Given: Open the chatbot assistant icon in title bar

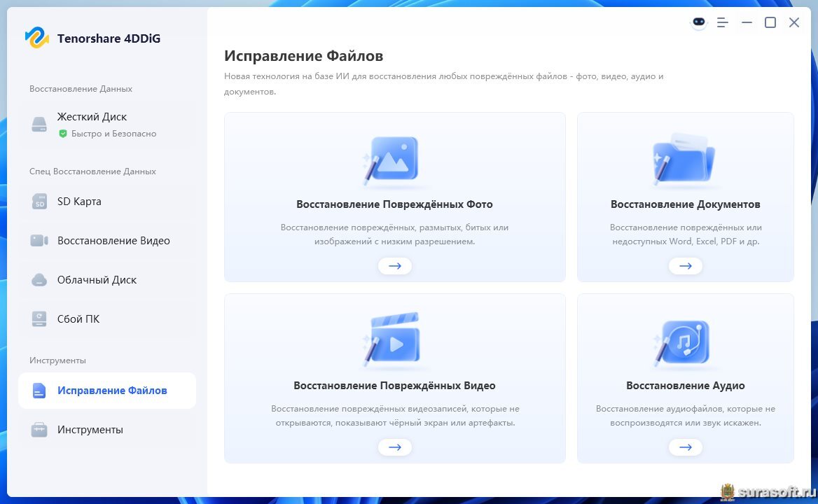Looking at the screenshot, I should tap(698, 22).
